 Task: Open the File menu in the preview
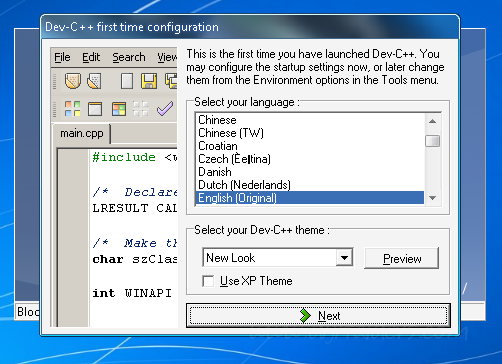62,57
